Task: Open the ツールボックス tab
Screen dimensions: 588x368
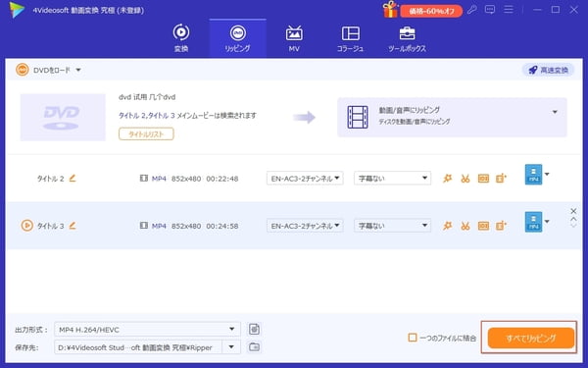Action: coord(407,38)
